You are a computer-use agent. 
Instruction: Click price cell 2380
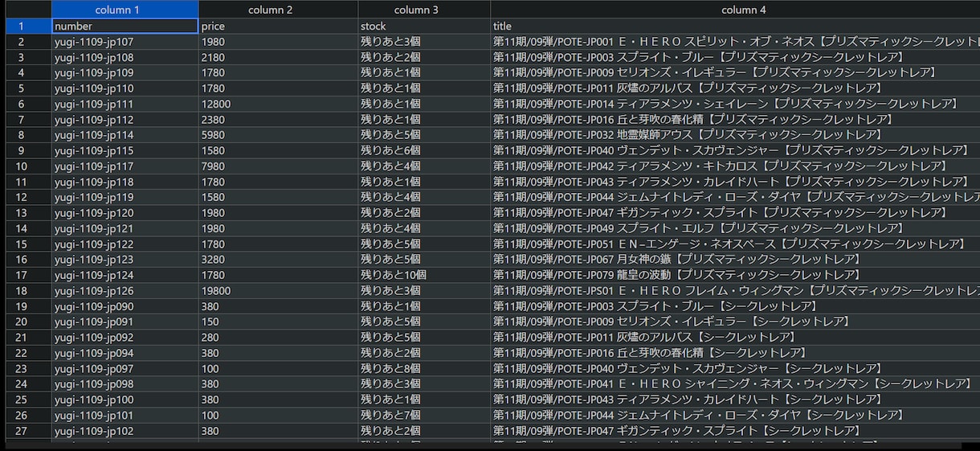point(278,120)
